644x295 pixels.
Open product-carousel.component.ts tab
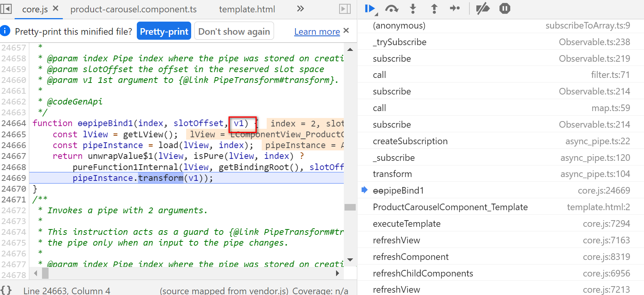point(133,9)
